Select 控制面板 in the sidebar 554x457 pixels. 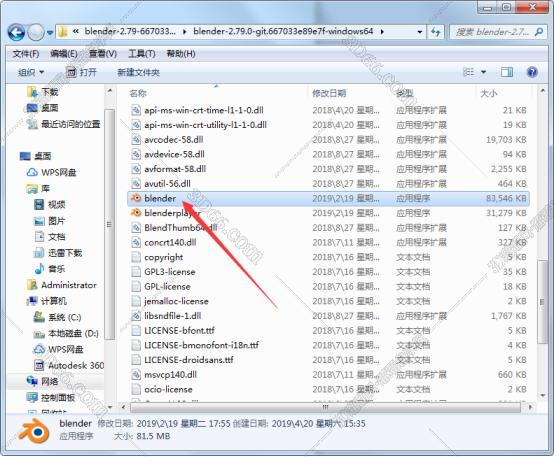[51, 398]
